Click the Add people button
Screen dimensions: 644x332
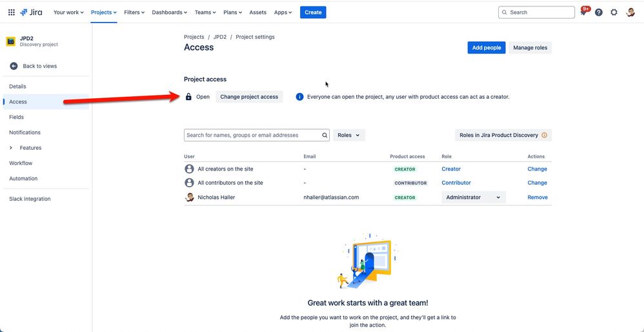[x=487, y=48]
